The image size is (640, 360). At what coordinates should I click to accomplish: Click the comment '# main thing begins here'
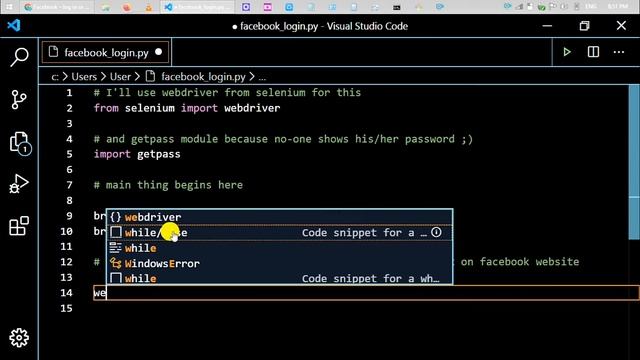pos(168,185)
